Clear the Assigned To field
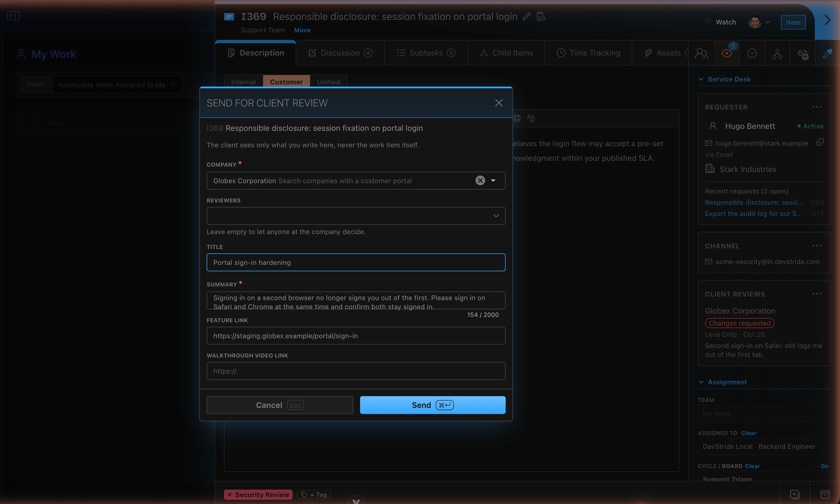840x504 pixels. click(x=749, y=433)
